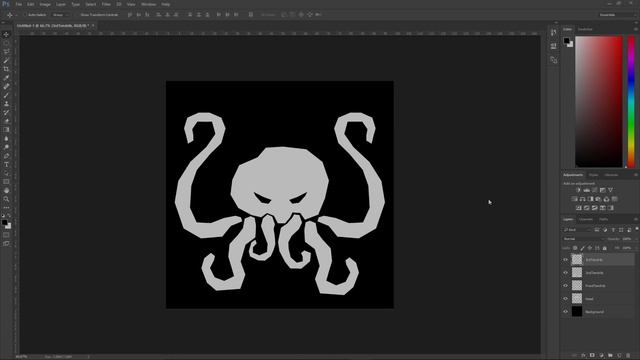This screenshot has width=640, height=360.
Task: Open the collapsed Properties panel icon
Action: [x=553, y=46]
